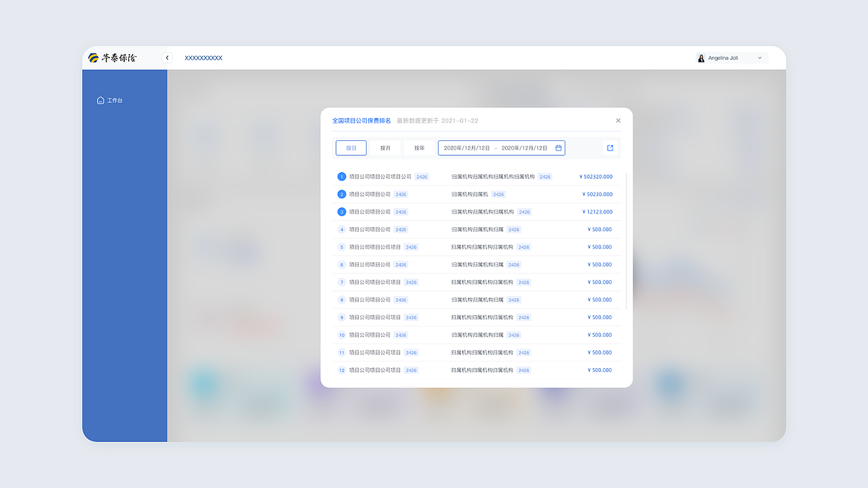Click 项目公司项目公司项目公司 in row 1
Image resolution: width=868 pixels, height=488 pixels.
pyautogui.click(x=380, y=177)
